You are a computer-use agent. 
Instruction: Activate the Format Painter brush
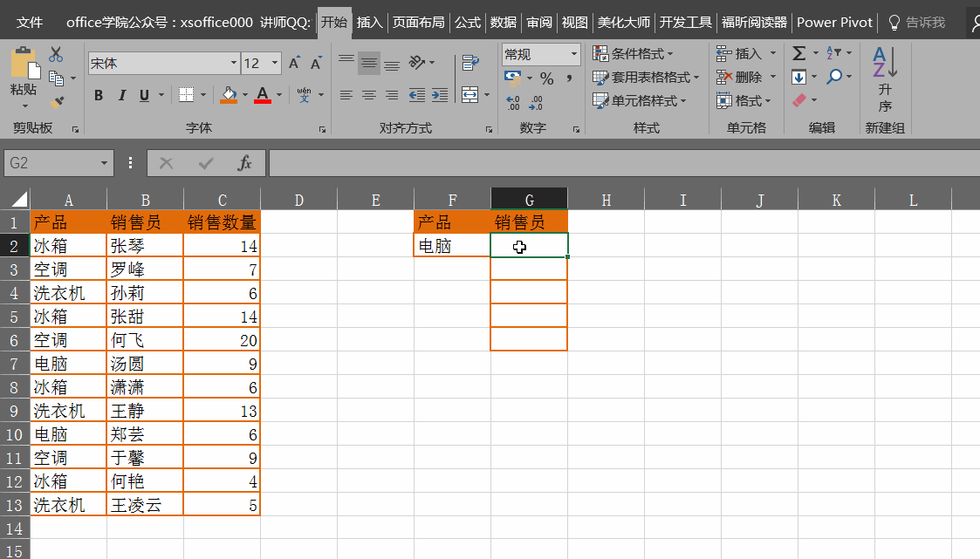point(57,102)
